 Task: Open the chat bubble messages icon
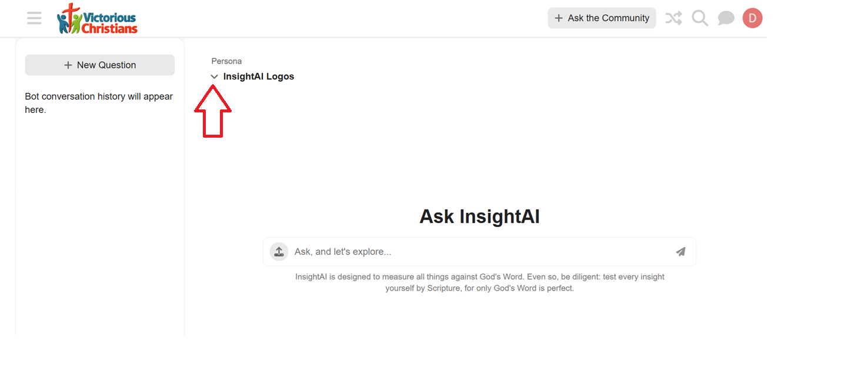(726, 18)
